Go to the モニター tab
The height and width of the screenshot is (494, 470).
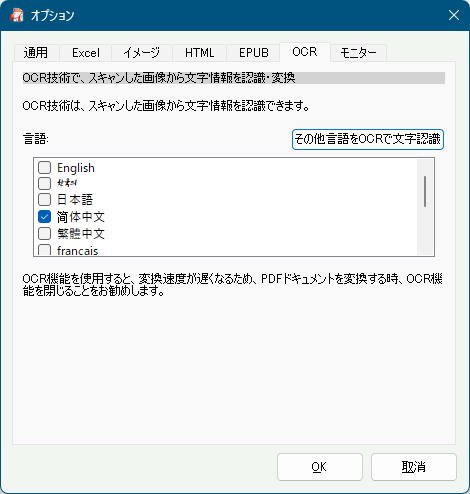(358, 53)
